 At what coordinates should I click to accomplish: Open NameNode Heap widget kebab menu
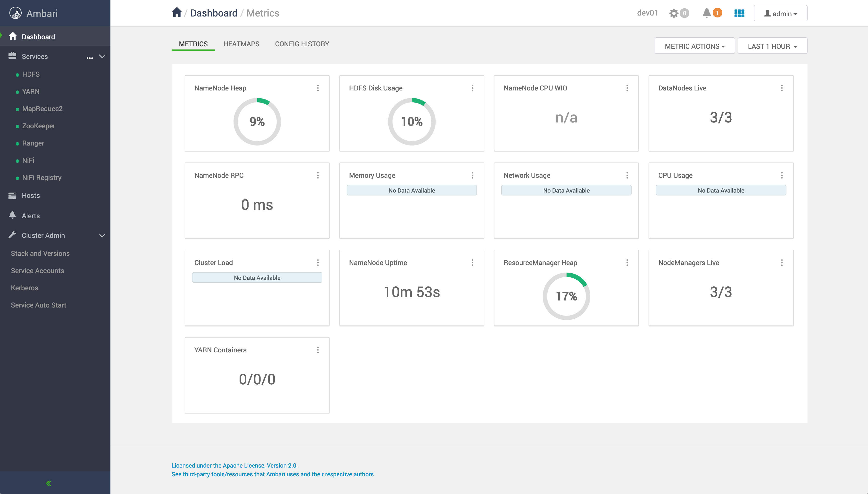(x=318, y=88)
